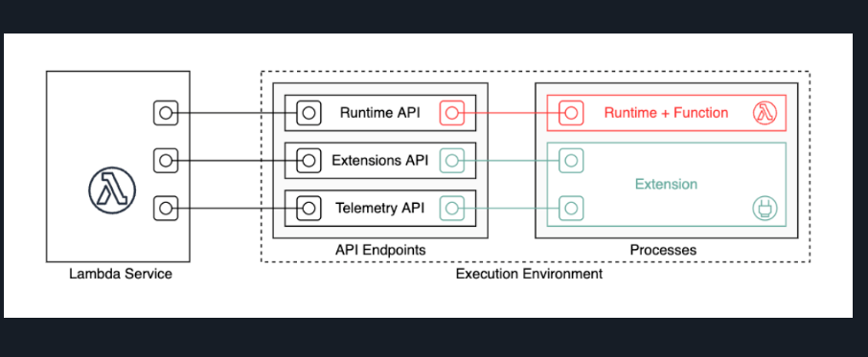Click the black port inside Runtime API box

[x=308, y=113]
